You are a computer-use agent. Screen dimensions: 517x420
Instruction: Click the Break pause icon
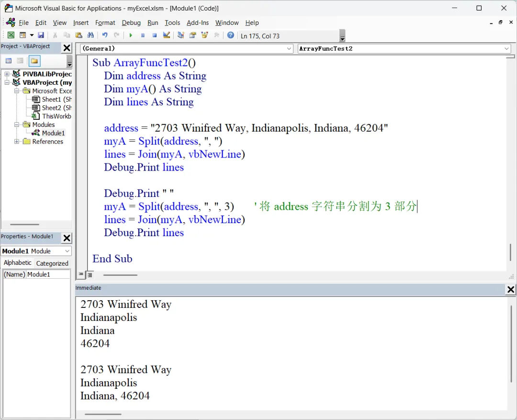[x=143, y=35]
